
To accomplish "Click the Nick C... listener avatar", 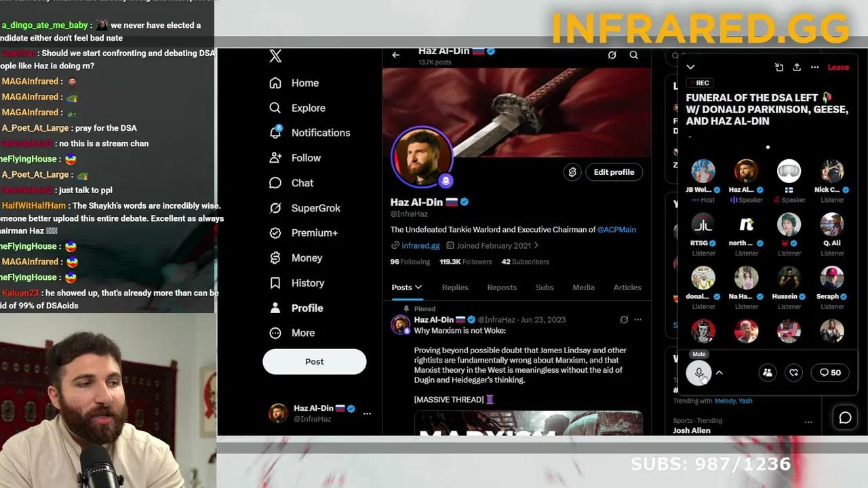I will coord(832,171).
